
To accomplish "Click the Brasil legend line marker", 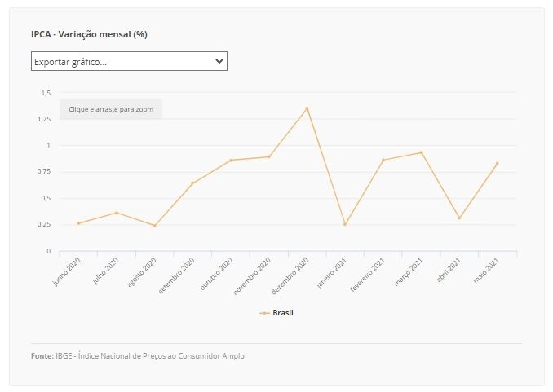I will (264, 313).
